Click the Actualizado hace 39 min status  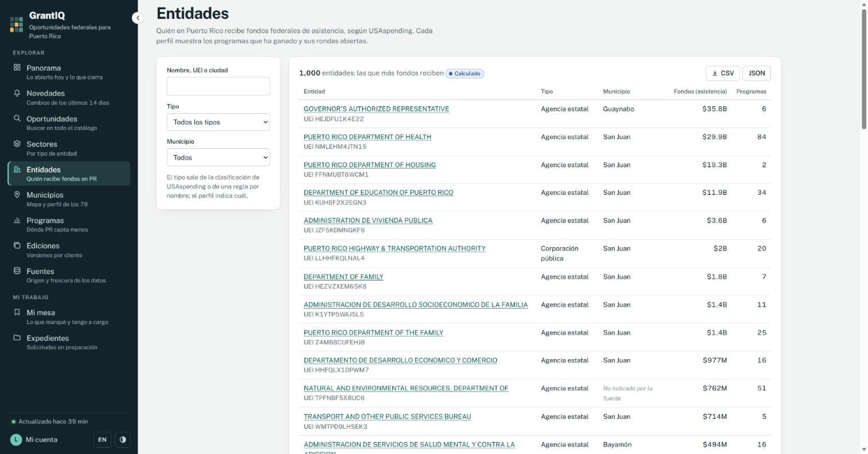[x=50, y=421]
